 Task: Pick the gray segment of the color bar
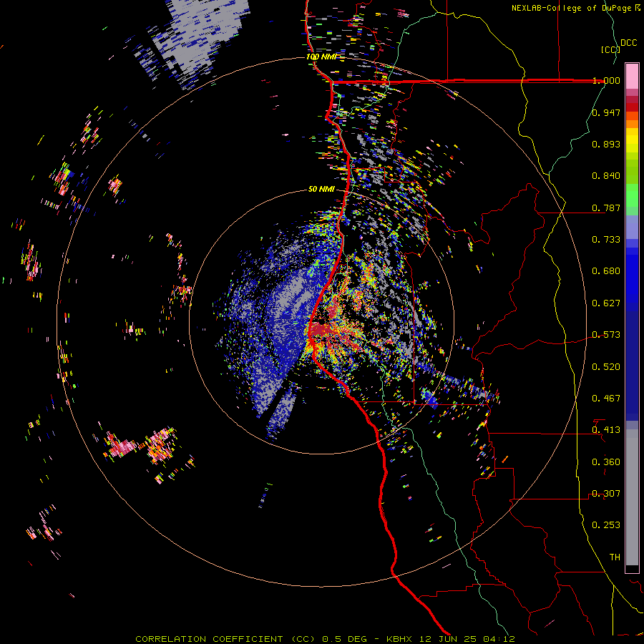pos(632,499)
